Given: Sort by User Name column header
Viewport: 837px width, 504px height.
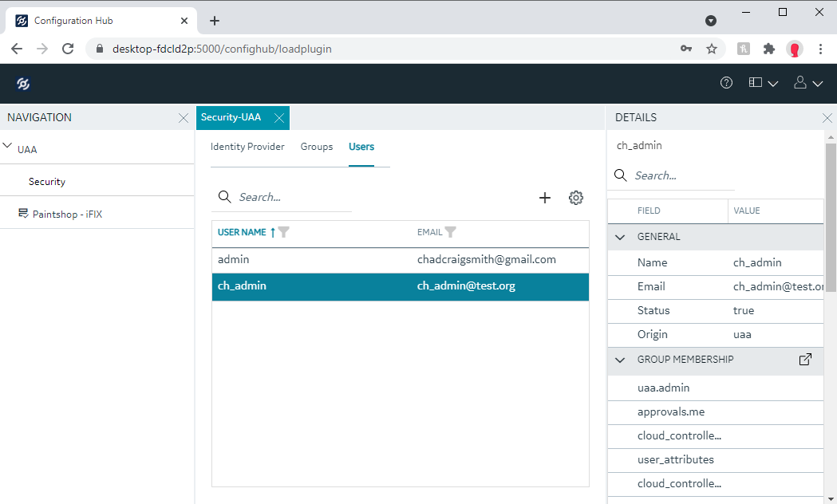Looking at the screenshot, I should [x=242, y=232].
